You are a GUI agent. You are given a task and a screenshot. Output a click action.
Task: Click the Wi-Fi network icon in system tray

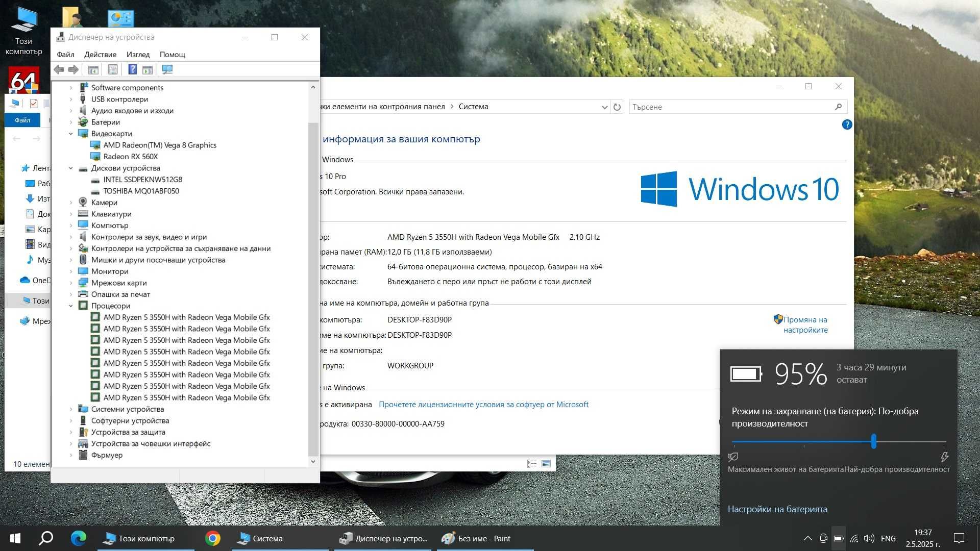854,538
